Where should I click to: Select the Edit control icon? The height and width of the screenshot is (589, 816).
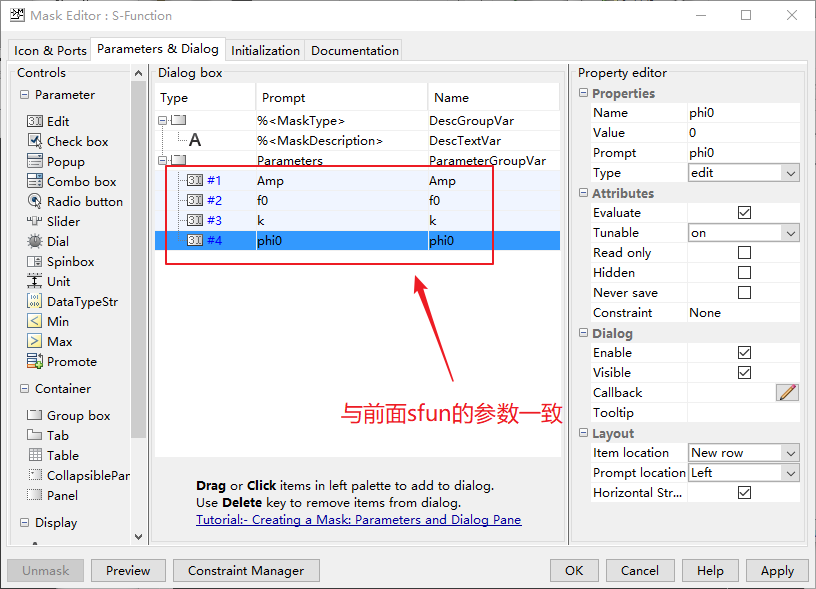tap(35, 121)
